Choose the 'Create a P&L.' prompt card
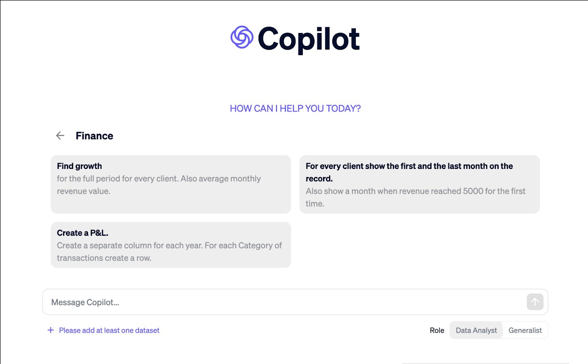588x364 pixels. point(171,245)
